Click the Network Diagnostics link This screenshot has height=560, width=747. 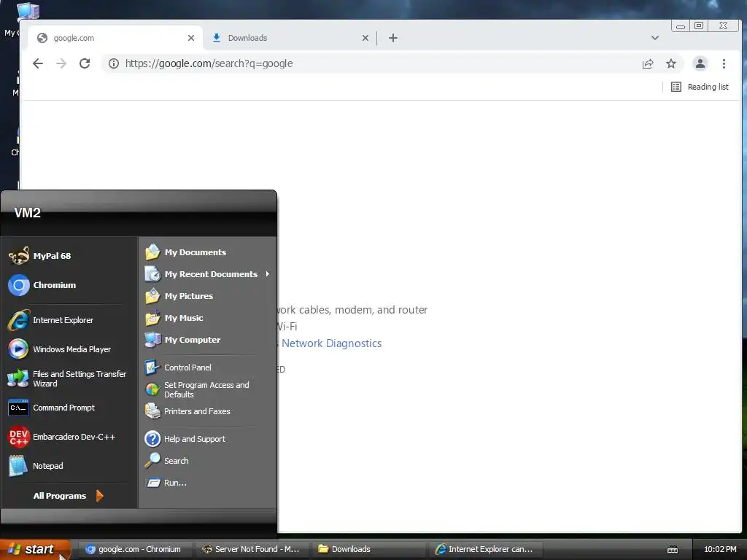point(331,343)
